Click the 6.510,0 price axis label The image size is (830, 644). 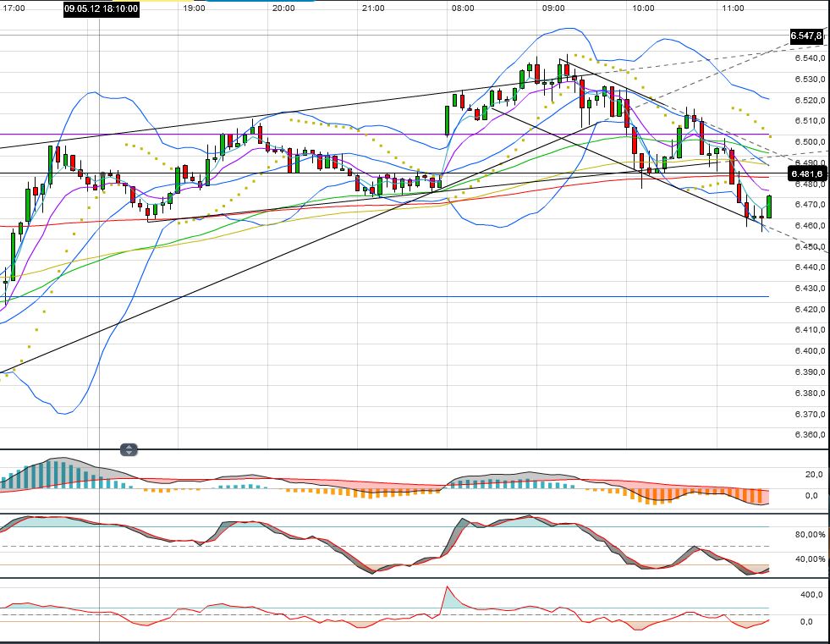[x=810, y=121]
